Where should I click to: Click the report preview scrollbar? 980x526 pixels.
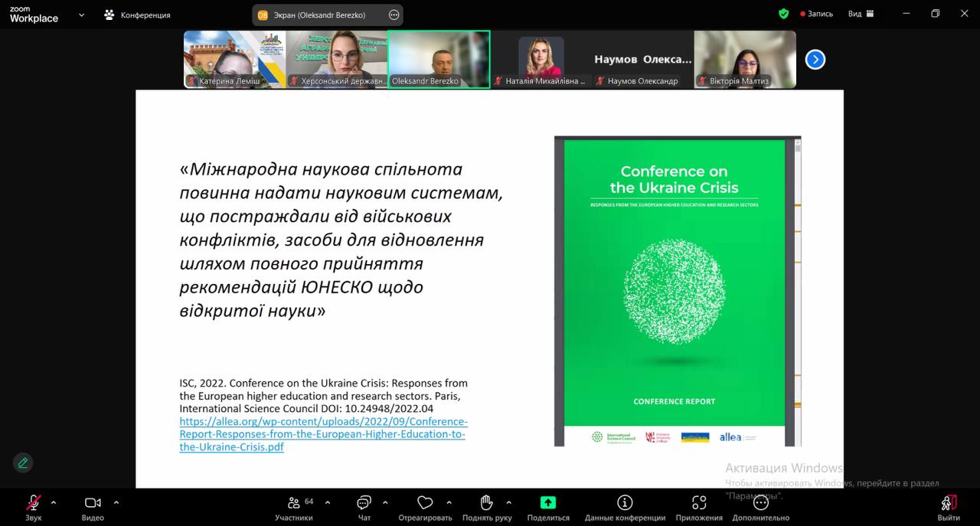coord(797,291)
